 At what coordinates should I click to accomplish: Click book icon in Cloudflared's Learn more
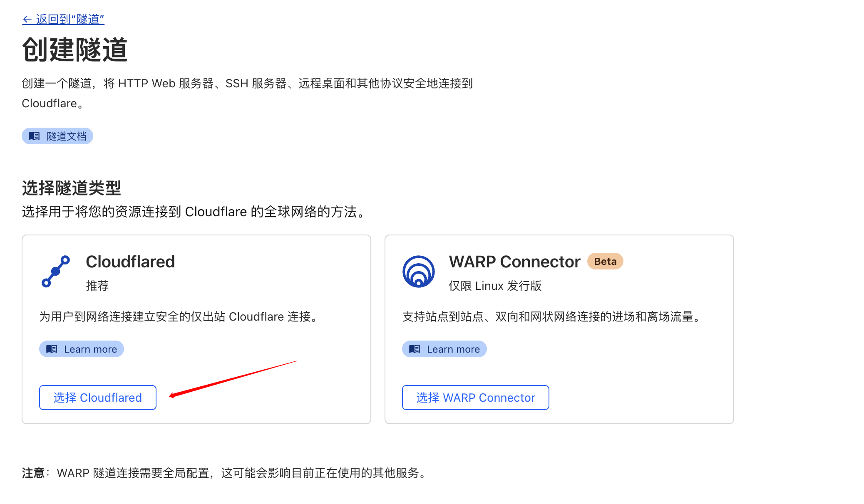[x=52, y=349]
